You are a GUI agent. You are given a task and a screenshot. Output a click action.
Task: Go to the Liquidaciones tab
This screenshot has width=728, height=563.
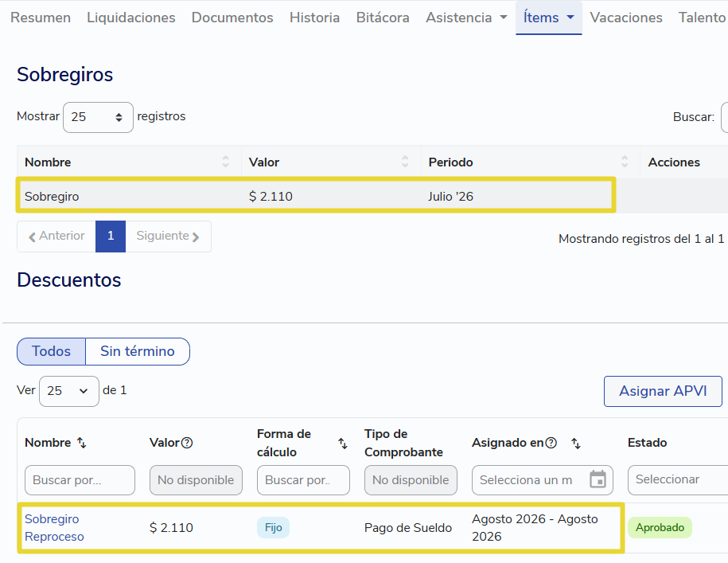131,18
